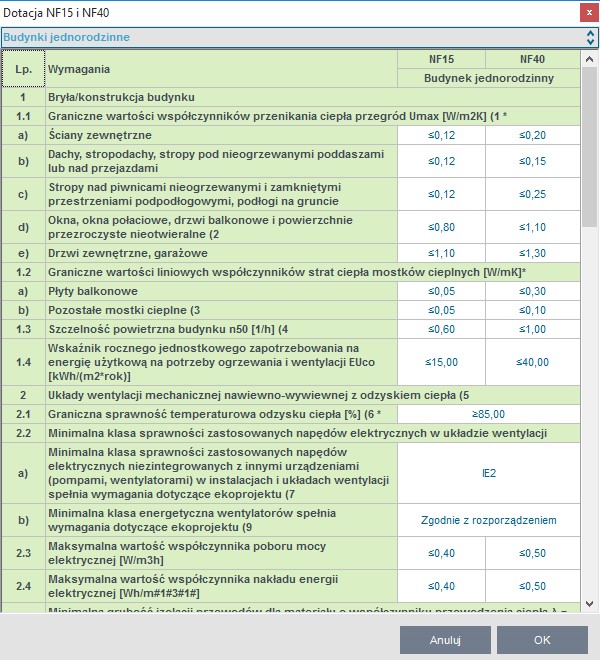Screen dimensions: 600x660
Task: Click the scrollbar up arrow
Action: pos(589,59)
